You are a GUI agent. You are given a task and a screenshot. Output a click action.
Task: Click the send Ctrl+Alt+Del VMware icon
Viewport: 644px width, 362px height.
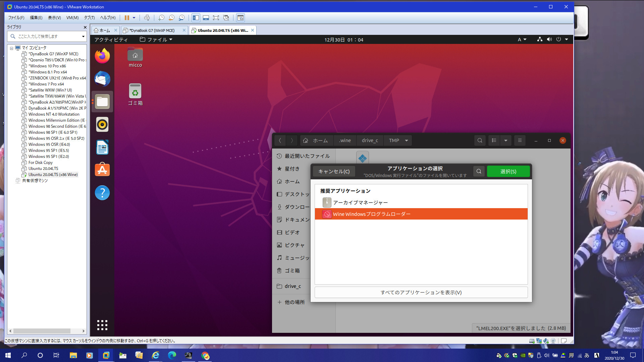coord(147,18)
